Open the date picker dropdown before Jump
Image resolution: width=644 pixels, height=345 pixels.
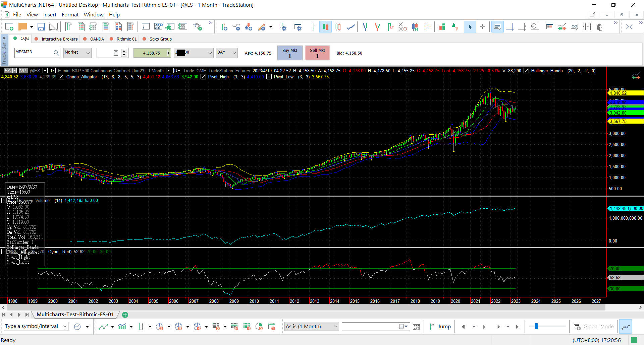404,327
